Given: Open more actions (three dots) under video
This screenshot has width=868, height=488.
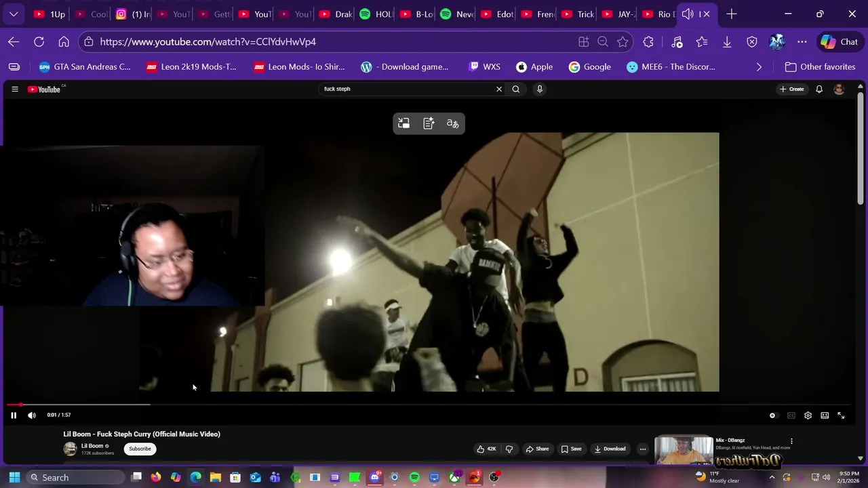Looking at the screenshot, I should pos(643,449).
